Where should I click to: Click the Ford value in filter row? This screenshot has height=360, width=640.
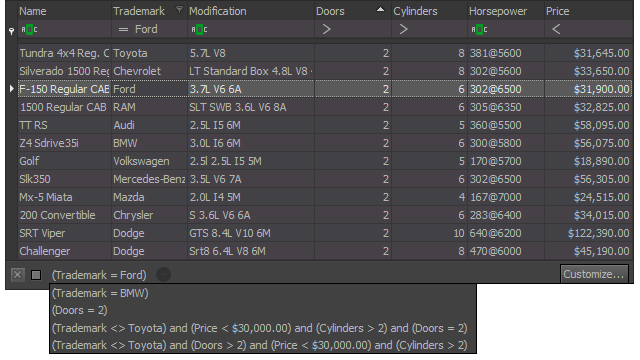(146, 29)
